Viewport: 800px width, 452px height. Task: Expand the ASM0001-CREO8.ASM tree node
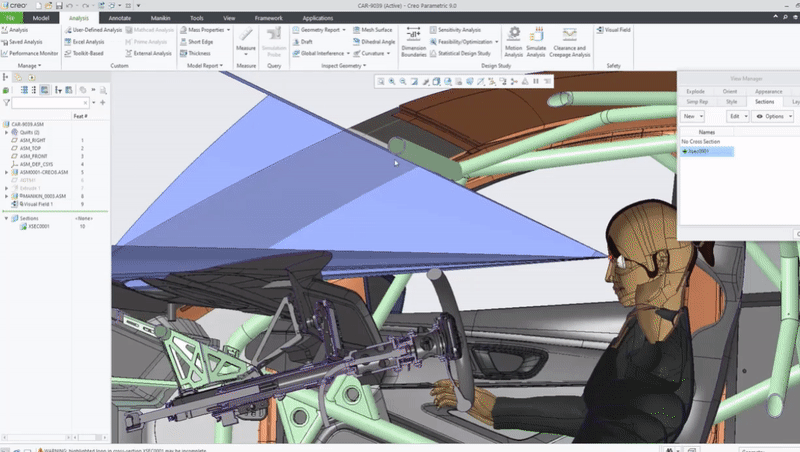(x=8, y=172)
